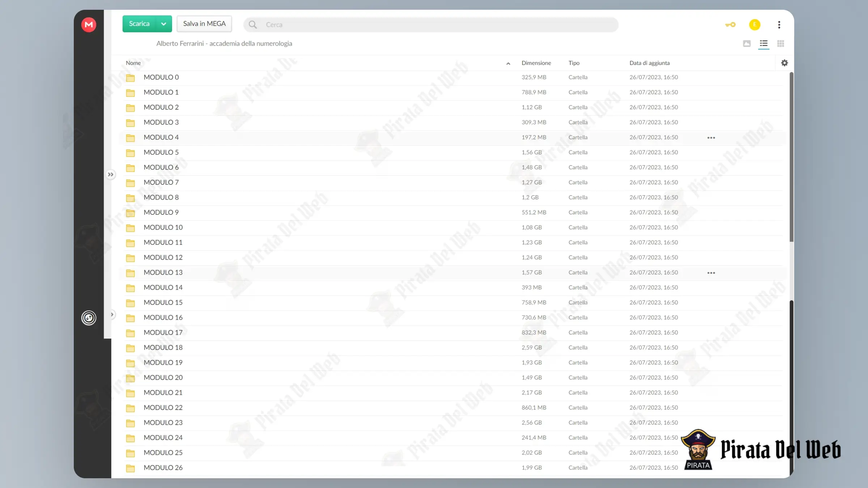The image size is (868, 488).
Task: Select the MODULO 9 row name
Action: tap(161, 212)
